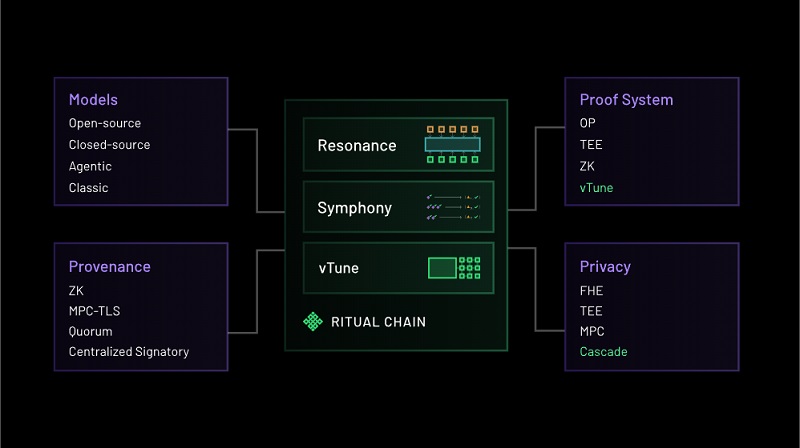Click FHE under Privacy
Screen dimensions: 800x448
(591, 290)
